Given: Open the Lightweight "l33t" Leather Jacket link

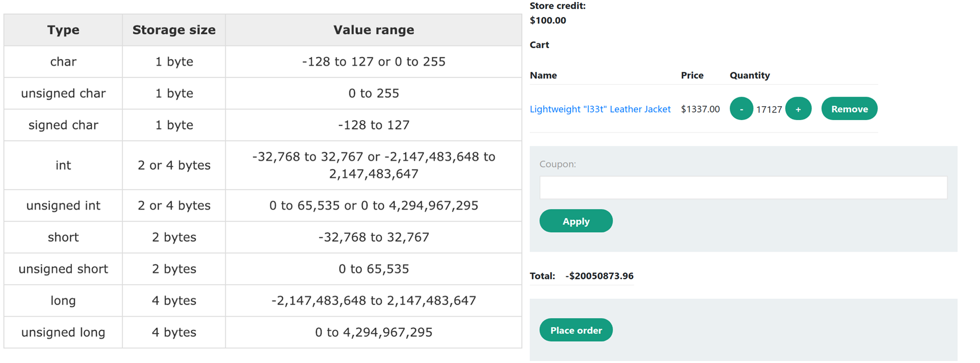Looking at the screenshot, I should pyautogui.click(x=600, y=109).
